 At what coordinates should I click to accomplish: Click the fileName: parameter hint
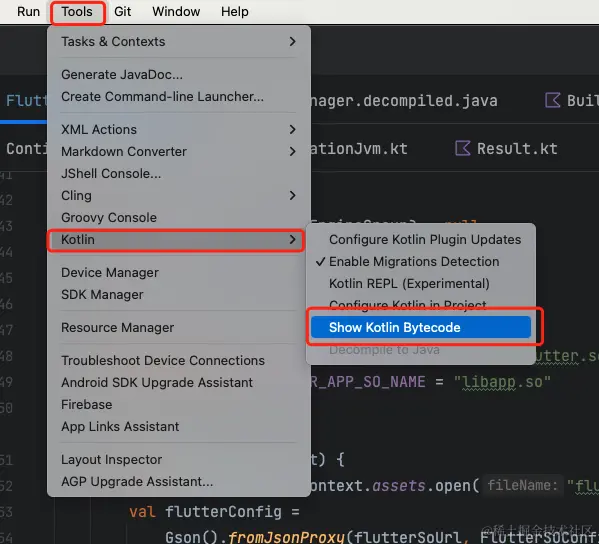[x=522, y=485]
